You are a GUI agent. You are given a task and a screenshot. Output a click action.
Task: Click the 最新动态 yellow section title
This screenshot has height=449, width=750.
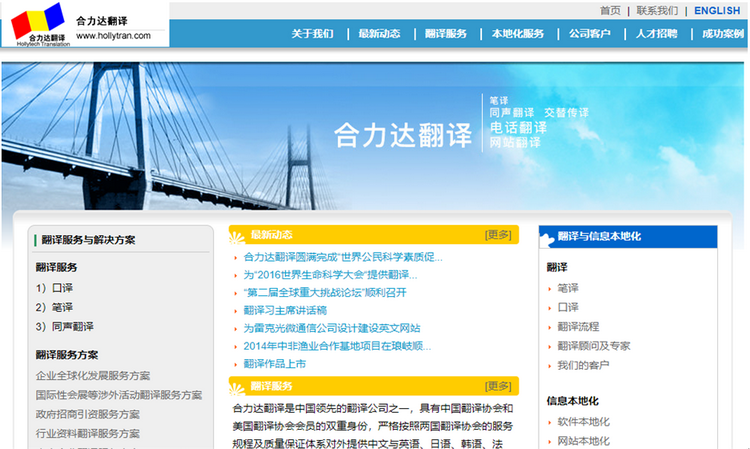(x=271, y=235)
